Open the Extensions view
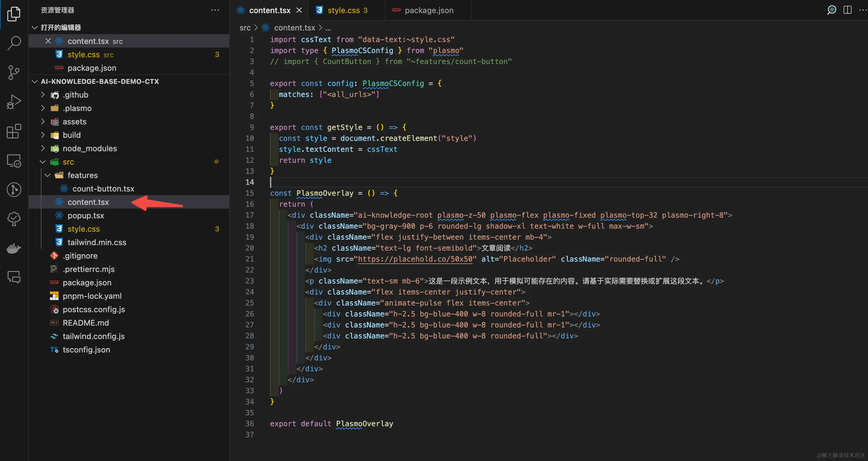 point(14,131)
